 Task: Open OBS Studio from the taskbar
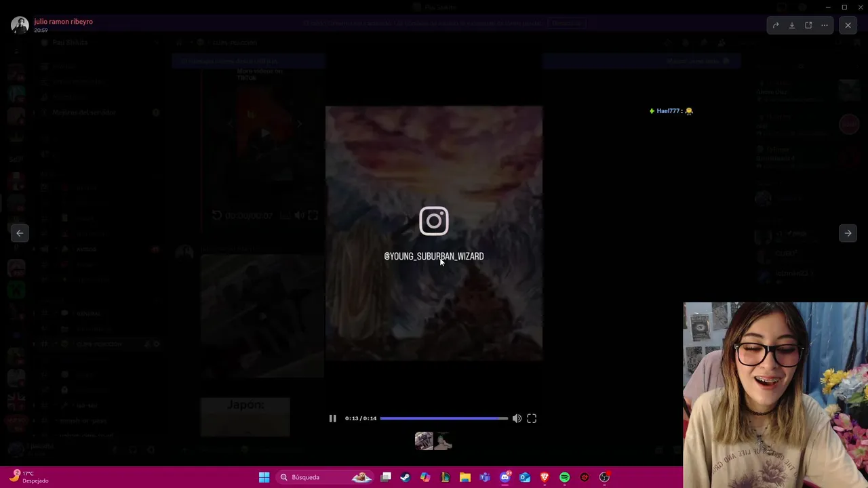click(604, 477)
